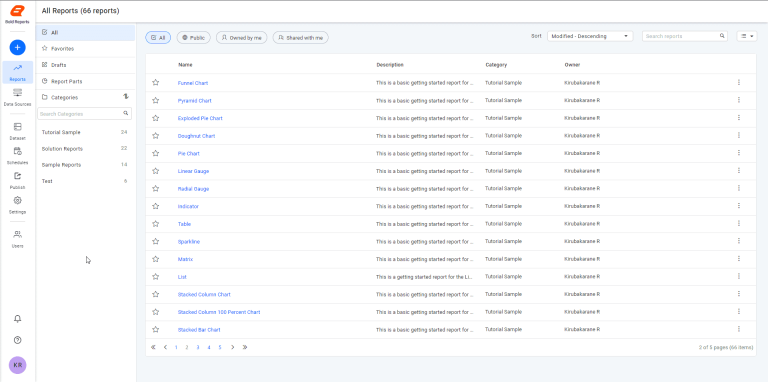This screenshot has width=768, height=382.
Task: Star the Radial Gauge report
Action: coord(156,189)
